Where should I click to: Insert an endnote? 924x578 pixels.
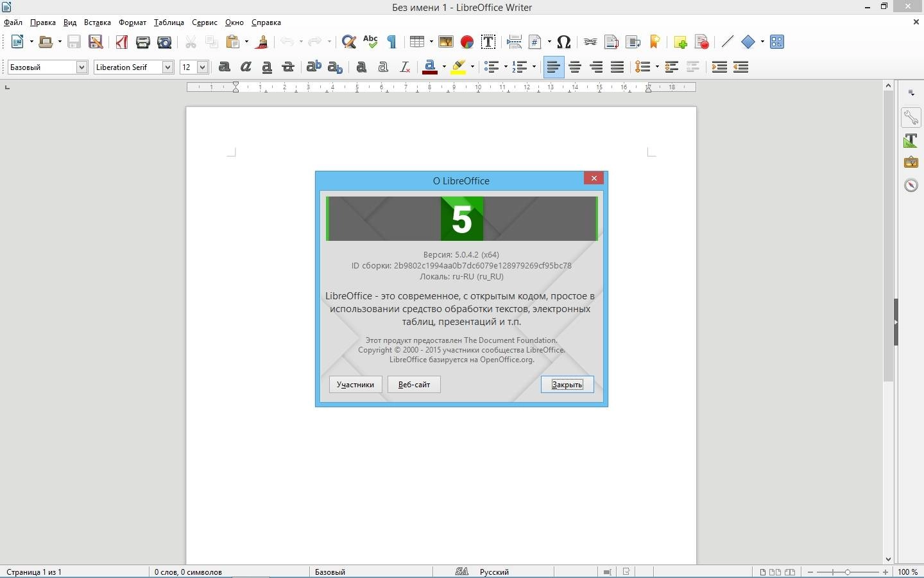coord(633,42)
